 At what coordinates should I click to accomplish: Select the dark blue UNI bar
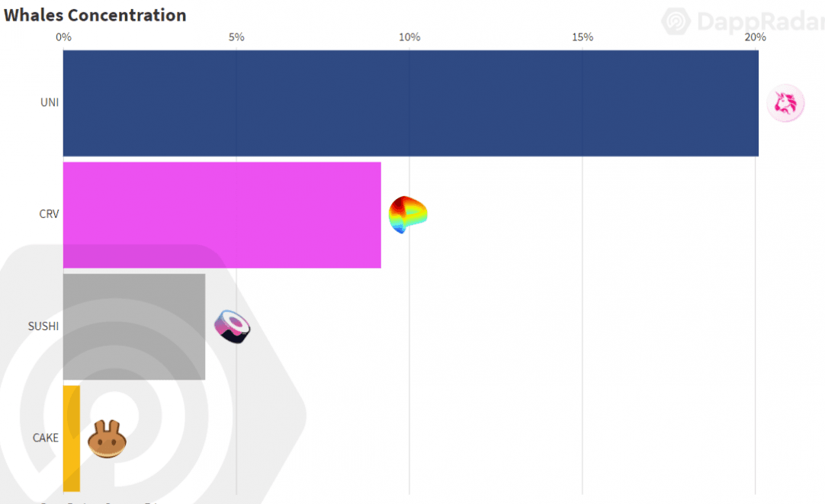(x=410, y=103)
